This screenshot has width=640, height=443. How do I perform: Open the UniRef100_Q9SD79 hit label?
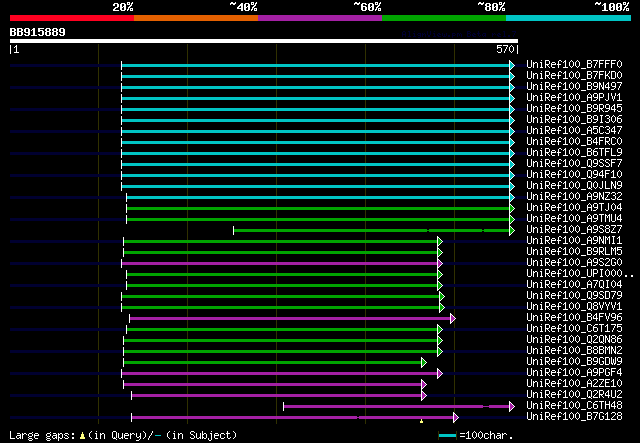[574, 296]
